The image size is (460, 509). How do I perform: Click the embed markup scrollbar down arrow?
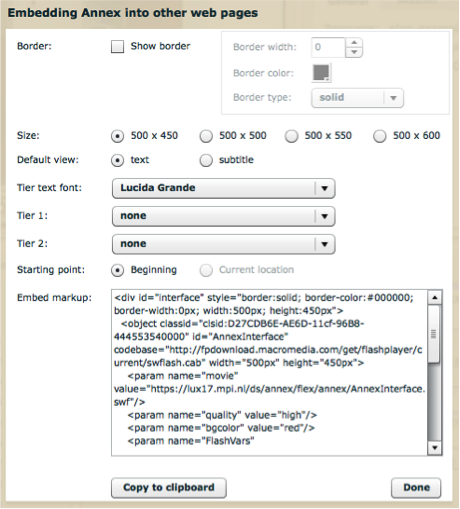pyautogui.click(x=434, y=448)
